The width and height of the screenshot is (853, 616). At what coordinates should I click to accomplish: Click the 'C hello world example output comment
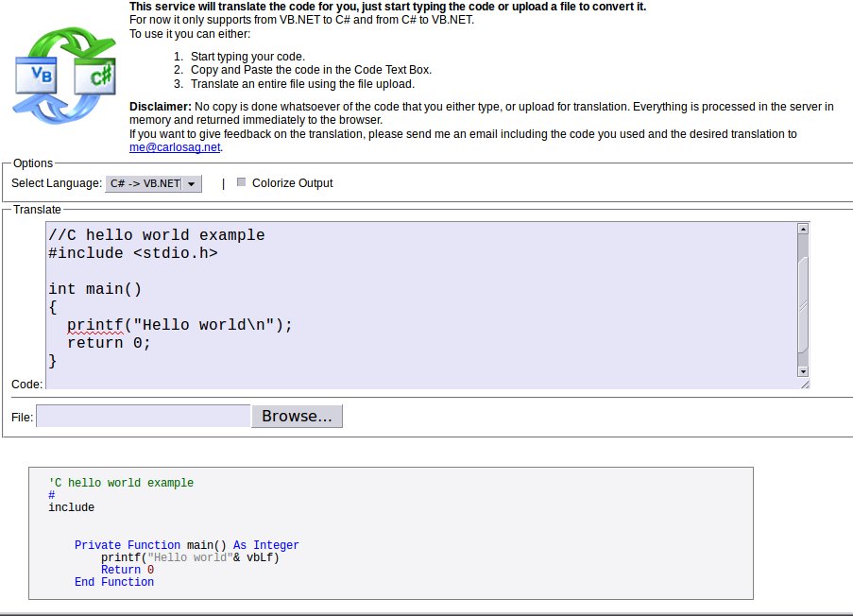tap(121, 483)
